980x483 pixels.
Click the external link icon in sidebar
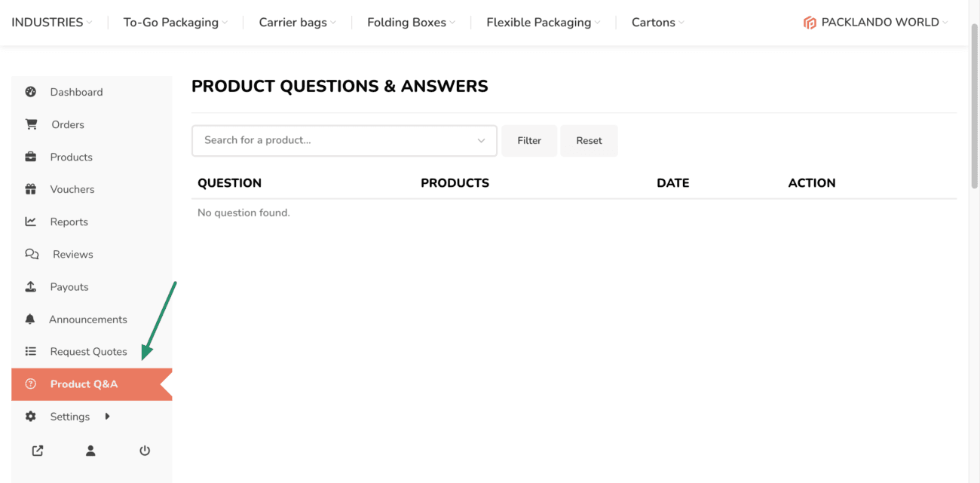(x=38, y=451)
